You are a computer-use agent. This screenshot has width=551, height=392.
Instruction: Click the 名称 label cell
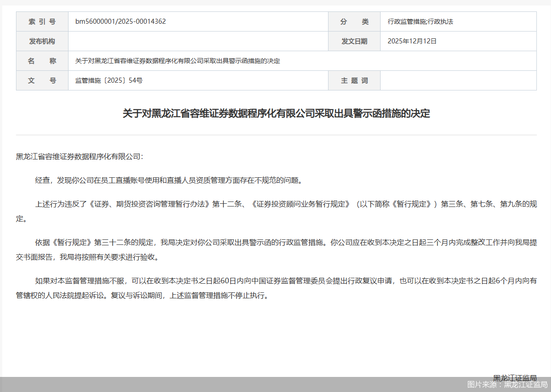click(42, 60)
